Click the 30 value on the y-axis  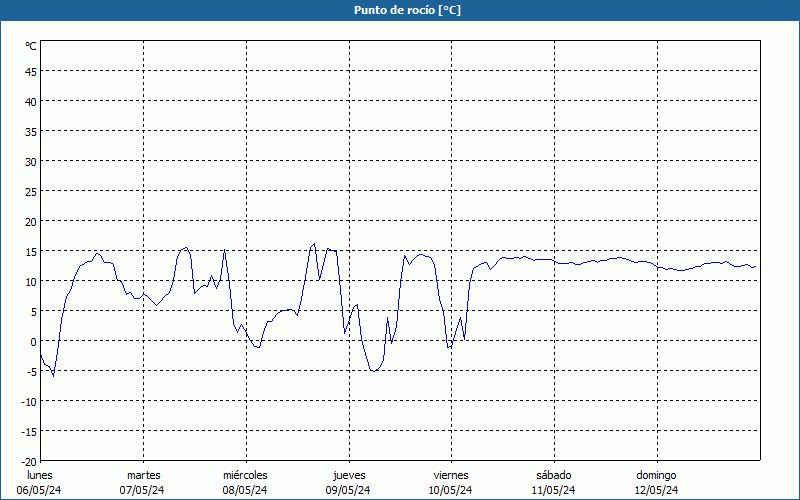coord(31,162)
